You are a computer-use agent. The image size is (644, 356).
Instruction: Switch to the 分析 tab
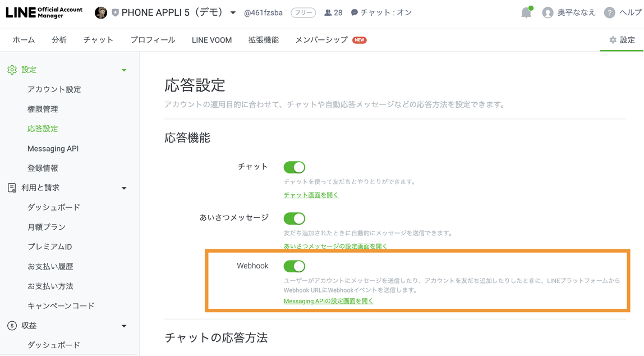click(x=59, y=40)
